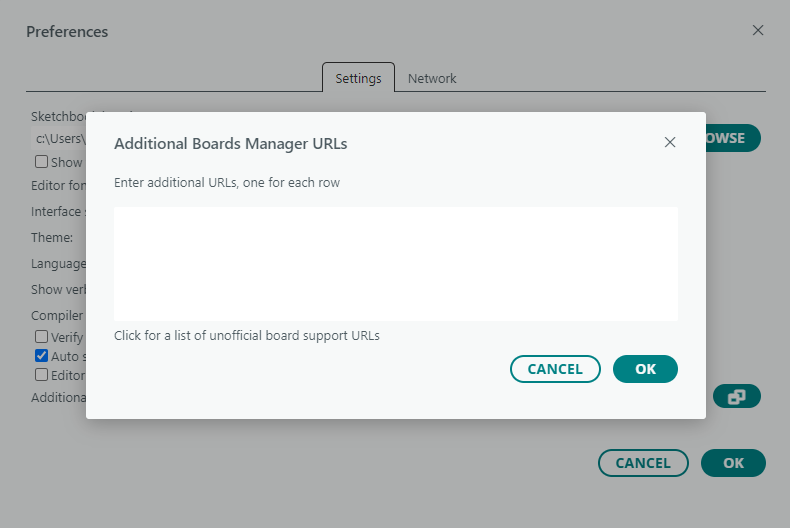Viewport: 790px width, 528px height.
Task: Click the Theme setting label
Action: (x=52, y=237)
